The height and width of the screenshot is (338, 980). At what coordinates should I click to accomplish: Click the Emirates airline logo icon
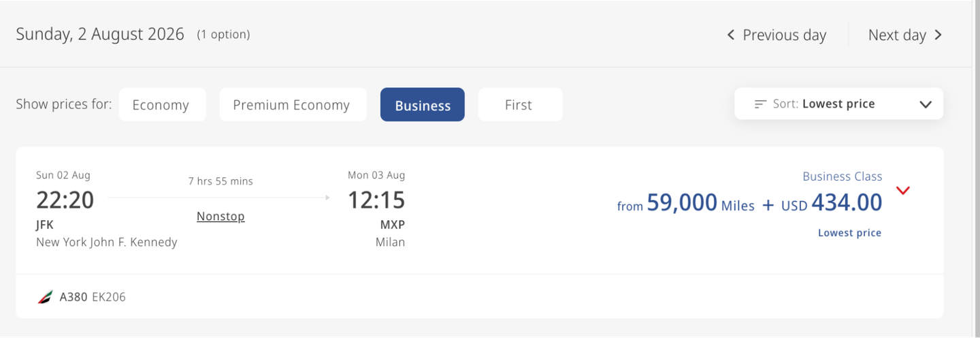pyautogui.click(x=45, y=297)
